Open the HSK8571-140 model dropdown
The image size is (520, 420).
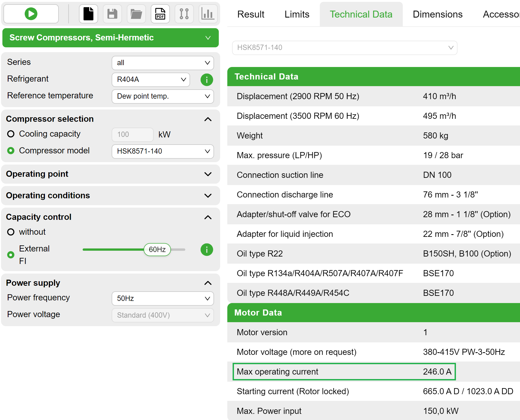[x=162, y=151]
